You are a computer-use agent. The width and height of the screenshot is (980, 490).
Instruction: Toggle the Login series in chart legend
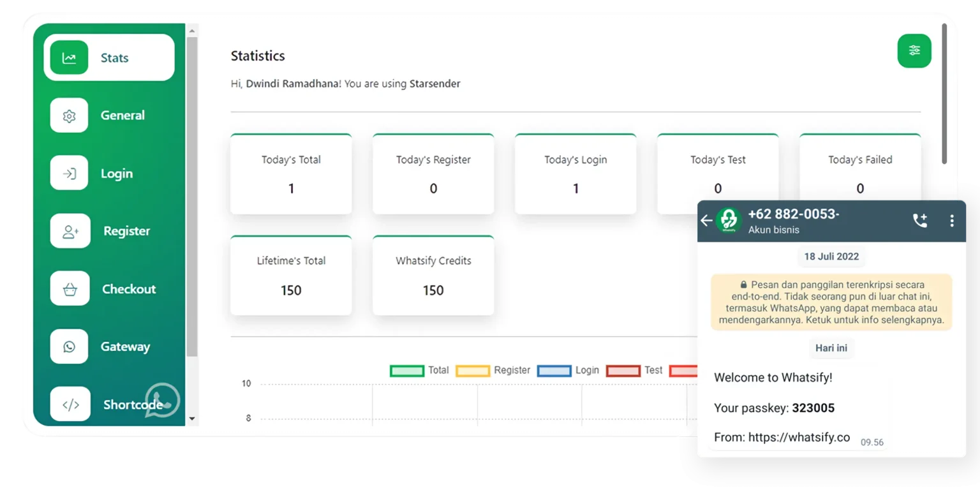point(568,370)
